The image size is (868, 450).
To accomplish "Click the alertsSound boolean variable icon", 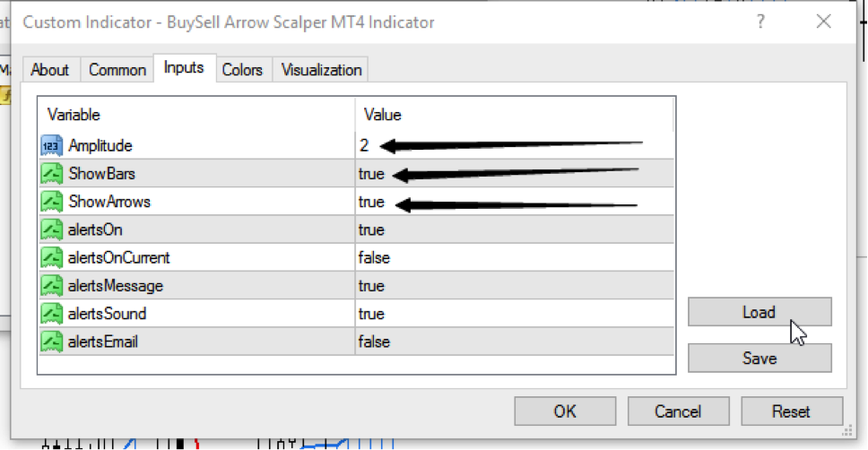I will [x=51, y=314].
